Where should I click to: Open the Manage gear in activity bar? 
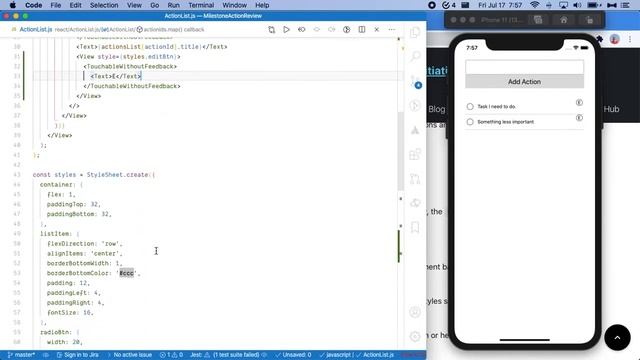pos(415,336)
